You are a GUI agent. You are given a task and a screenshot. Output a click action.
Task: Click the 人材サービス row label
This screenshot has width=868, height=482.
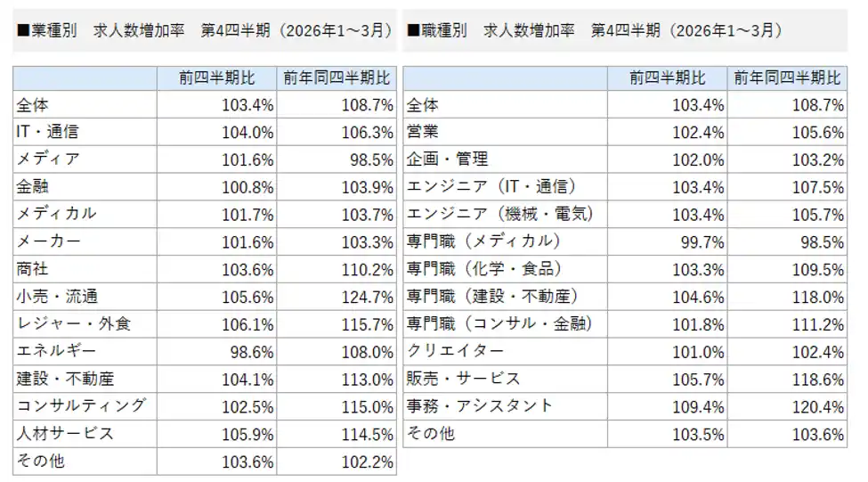tap(65, 434)
